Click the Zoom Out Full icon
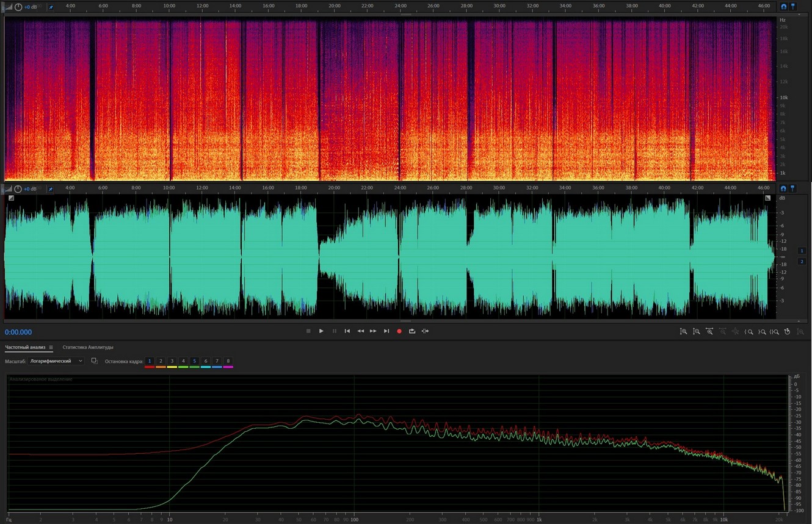812x524 pixels. (x=709, y=332)
